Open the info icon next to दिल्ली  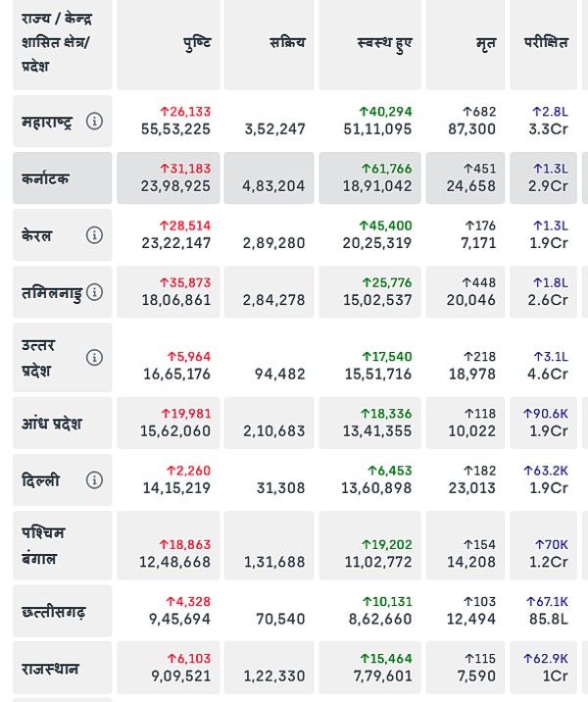94,480
